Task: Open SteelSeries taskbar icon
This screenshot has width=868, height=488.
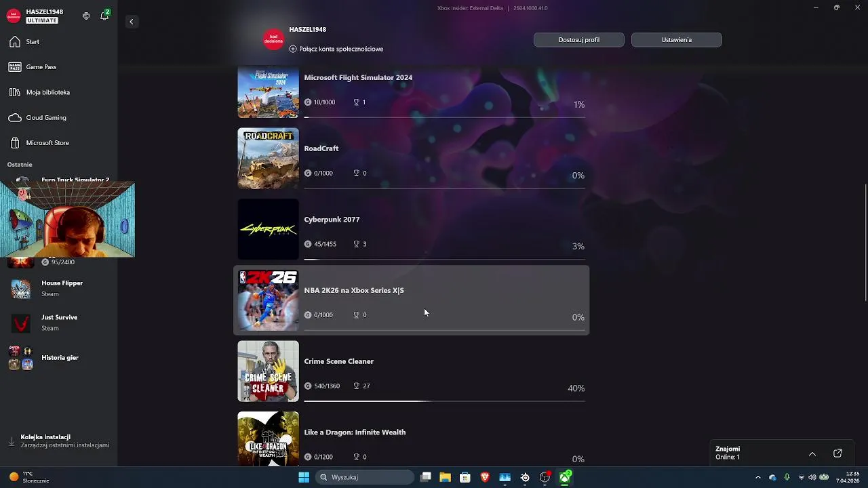Action: pyautogui.click(x=525, y=477)
